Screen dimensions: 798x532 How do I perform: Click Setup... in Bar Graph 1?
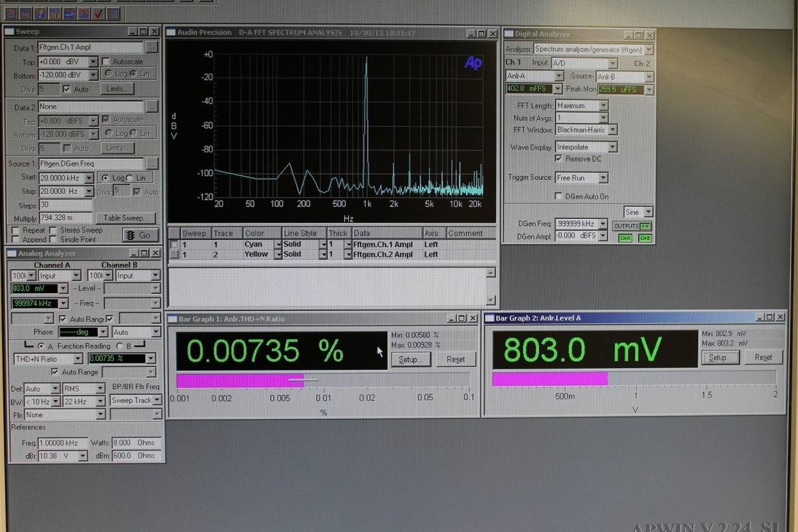point(411,359)
